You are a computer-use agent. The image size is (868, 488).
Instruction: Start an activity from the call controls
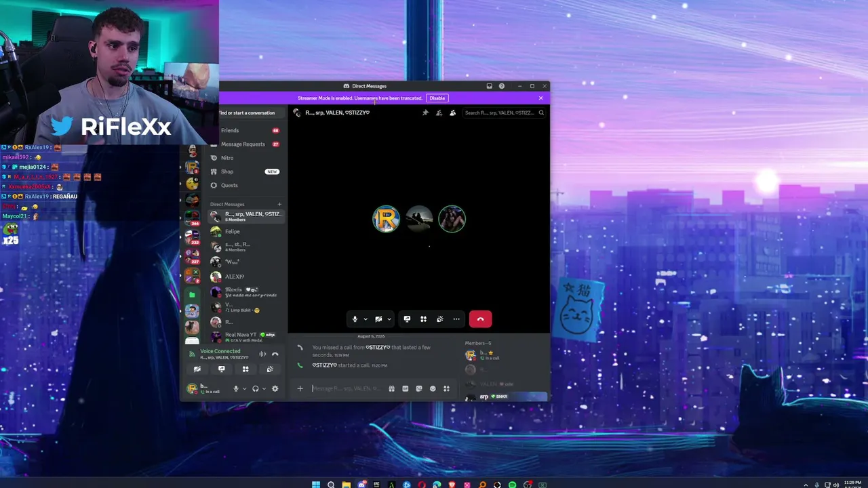tap(423, 319)
